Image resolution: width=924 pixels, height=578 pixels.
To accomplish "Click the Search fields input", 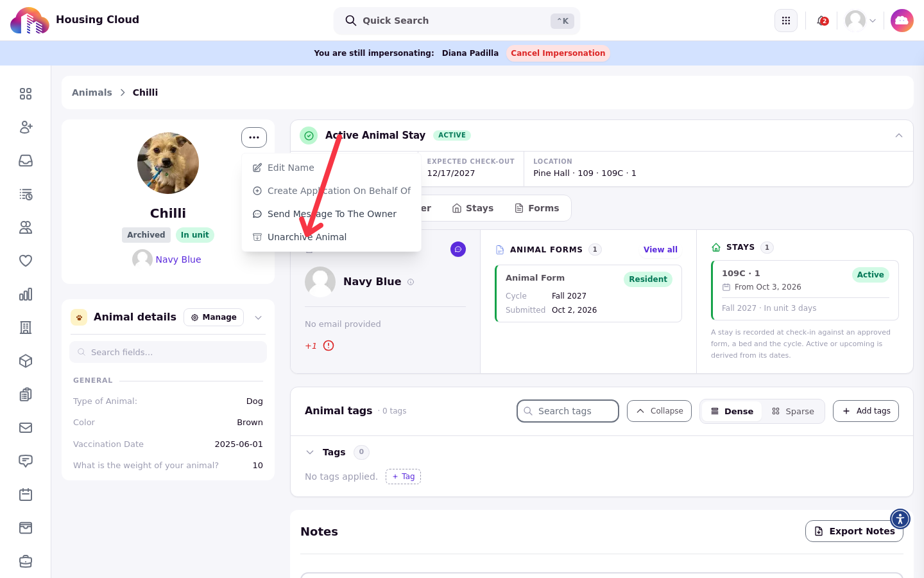I will point(168,352).
